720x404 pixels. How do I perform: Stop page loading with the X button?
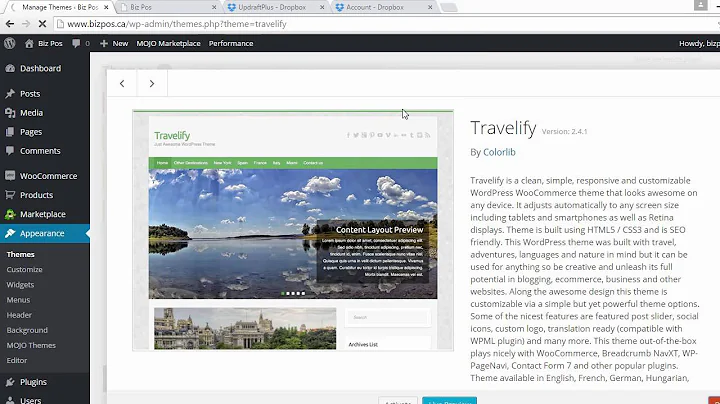[42, 24]
